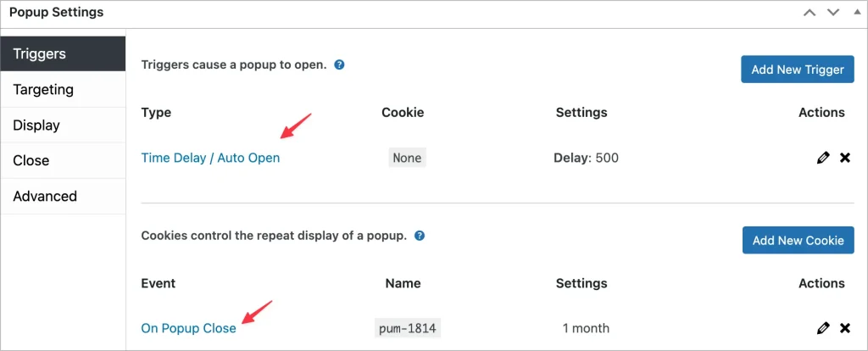This screenshot has height=351, width=868.
Task: Click the On Popup Close event link
Action: (x=188, y=328)
